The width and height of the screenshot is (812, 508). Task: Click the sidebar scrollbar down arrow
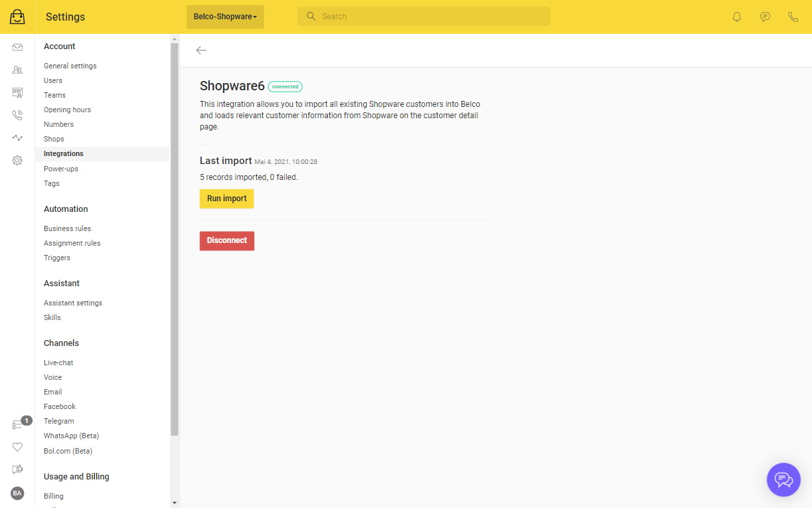click(x=175, y=503)
